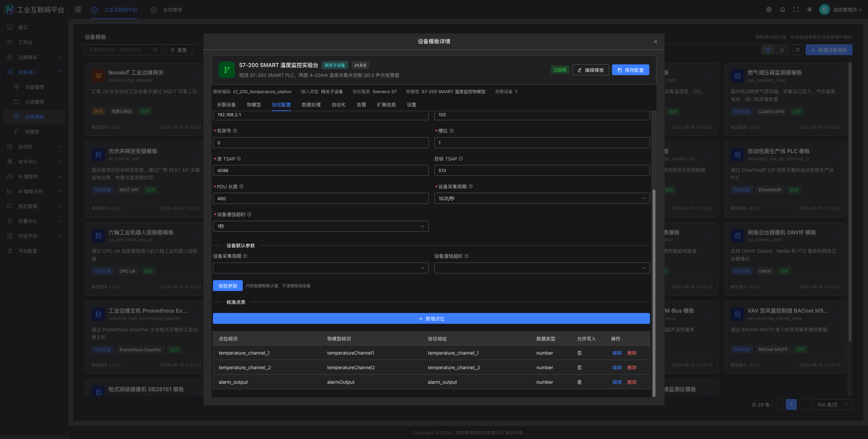Click the 重置 button

(178, 50)
